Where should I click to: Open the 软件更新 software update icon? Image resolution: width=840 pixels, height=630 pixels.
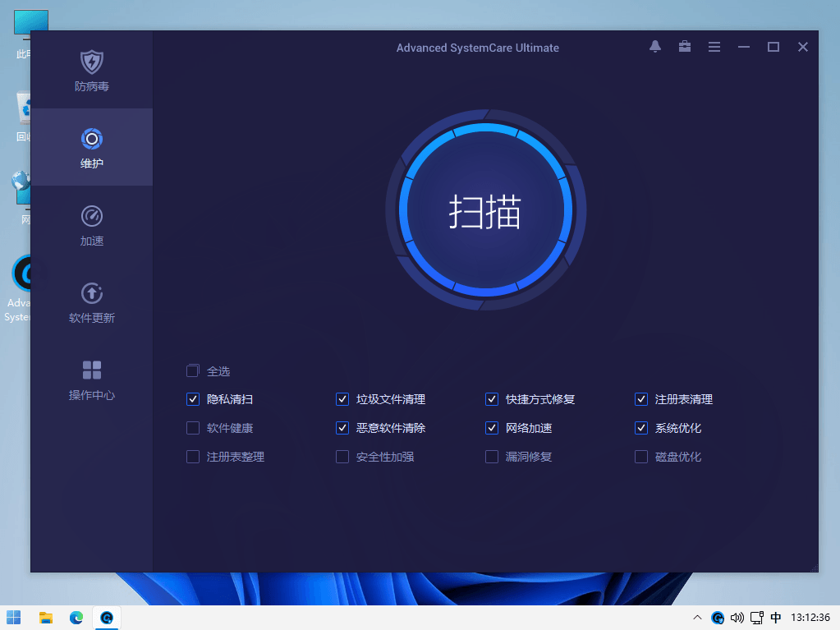pyautogui.click(x=92, y=293)
